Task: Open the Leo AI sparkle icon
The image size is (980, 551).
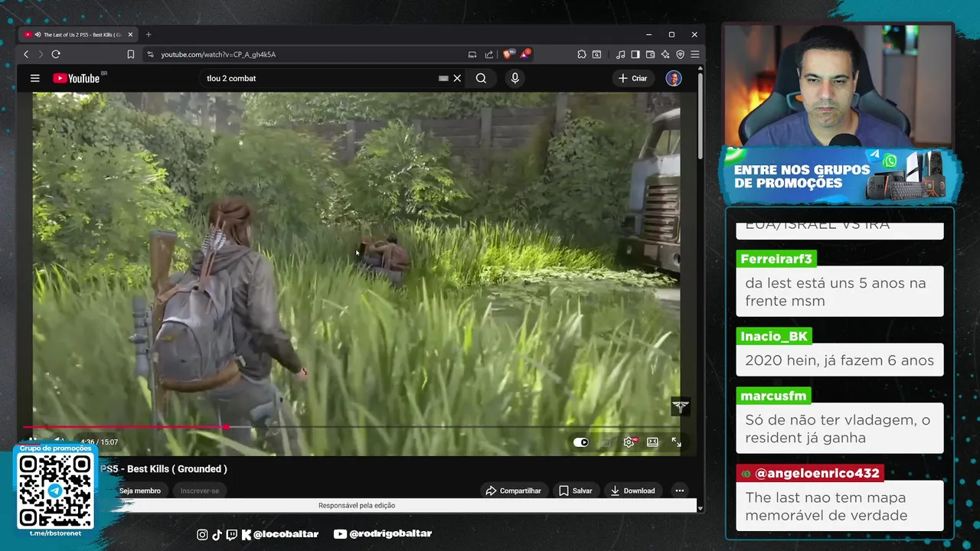Action: coord(665,54)
